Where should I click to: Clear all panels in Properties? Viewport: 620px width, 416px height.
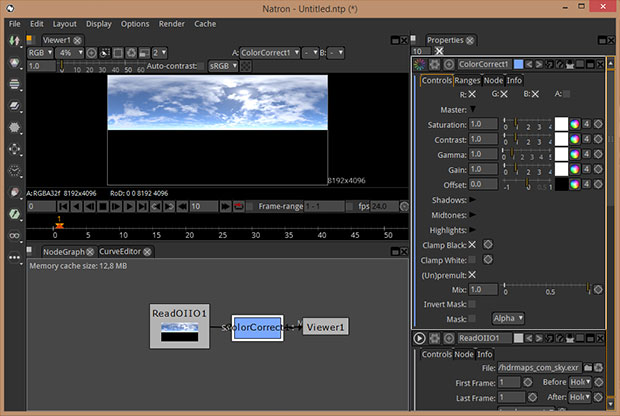(x=439, y=51)
